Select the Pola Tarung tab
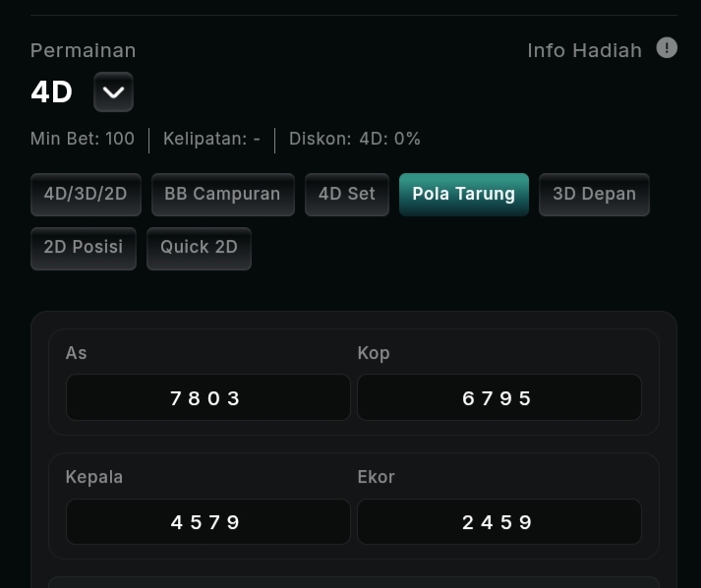 coord(463,194)
